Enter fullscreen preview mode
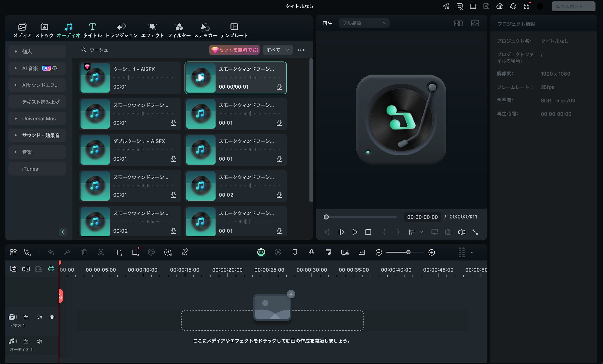603x364 pixels. coord(475,232)
